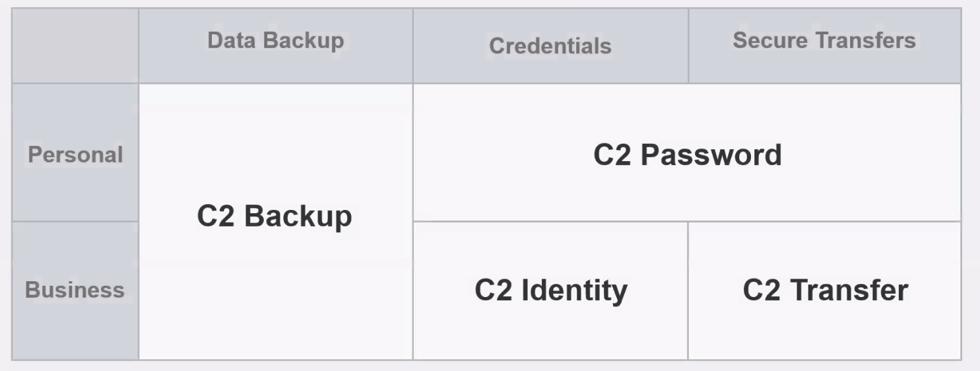Select the C2 Identity cell
Screen dimensions: 980x371
tap(550, 291)
